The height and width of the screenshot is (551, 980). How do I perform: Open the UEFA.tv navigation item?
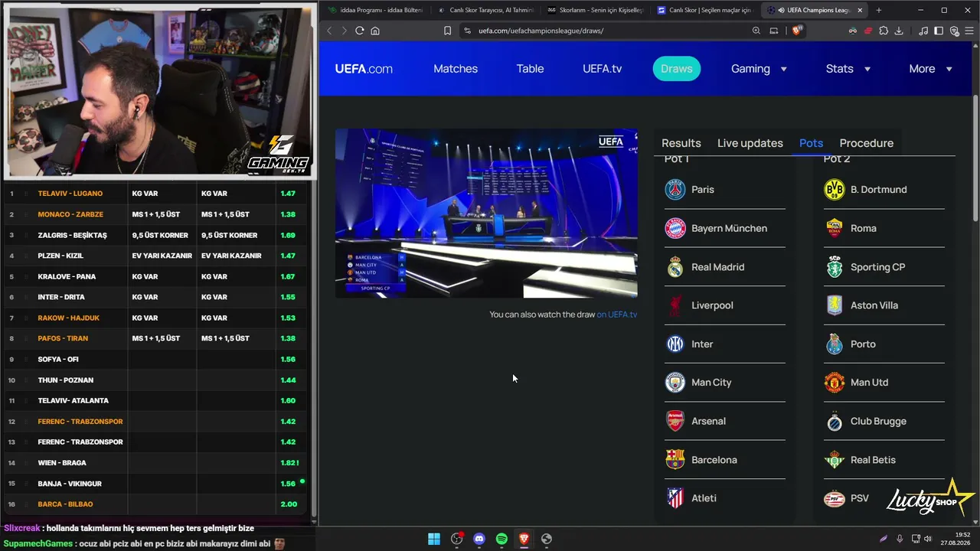[602, 69]
